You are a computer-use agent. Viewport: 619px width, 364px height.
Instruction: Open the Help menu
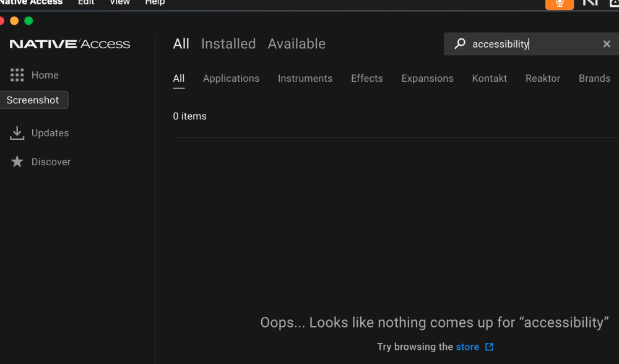tap(155, 2)
